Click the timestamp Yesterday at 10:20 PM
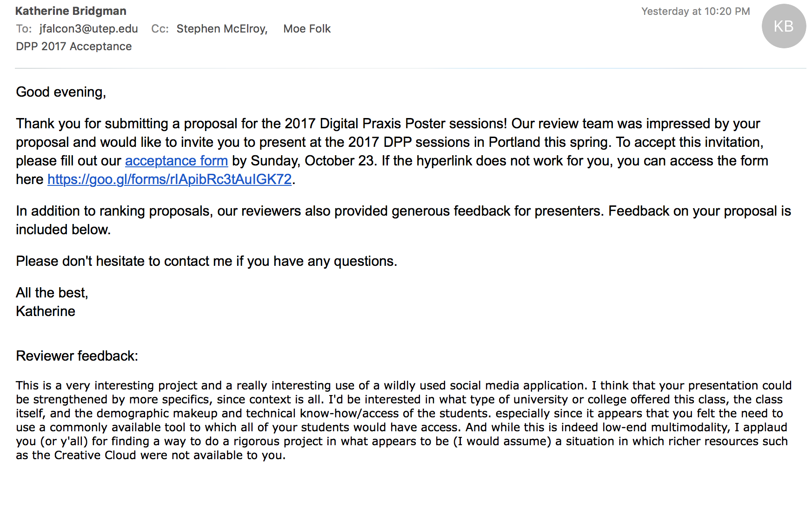The height and width of the screenshot is (527, 812). [696, 11]
